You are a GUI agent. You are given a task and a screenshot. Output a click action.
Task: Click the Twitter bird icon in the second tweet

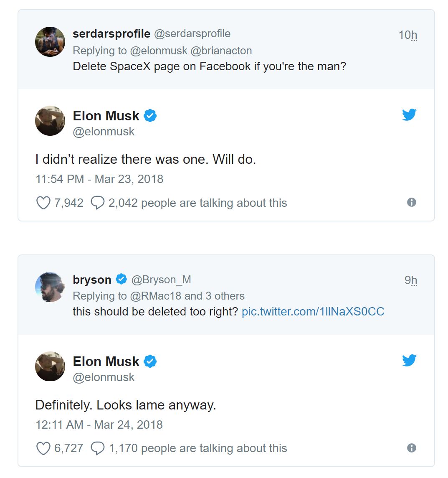pos(409,360)
